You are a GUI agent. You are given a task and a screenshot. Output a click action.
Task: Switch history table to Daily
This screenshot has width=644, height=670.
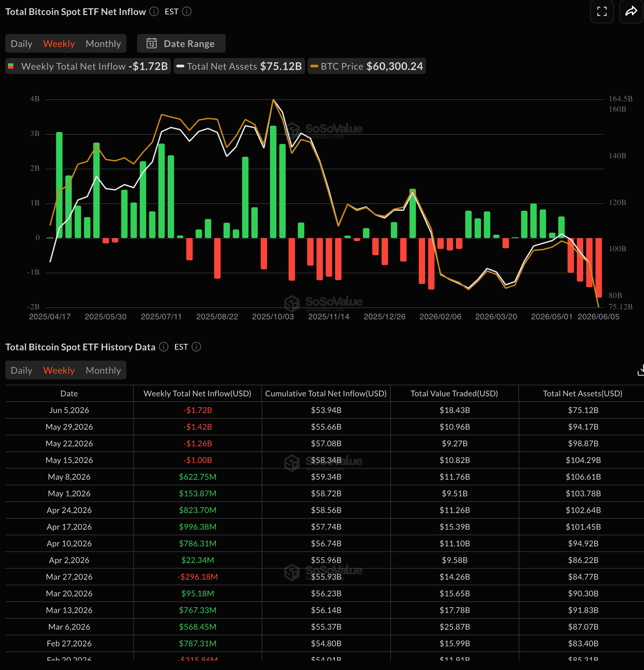click(x=22, y=371)
